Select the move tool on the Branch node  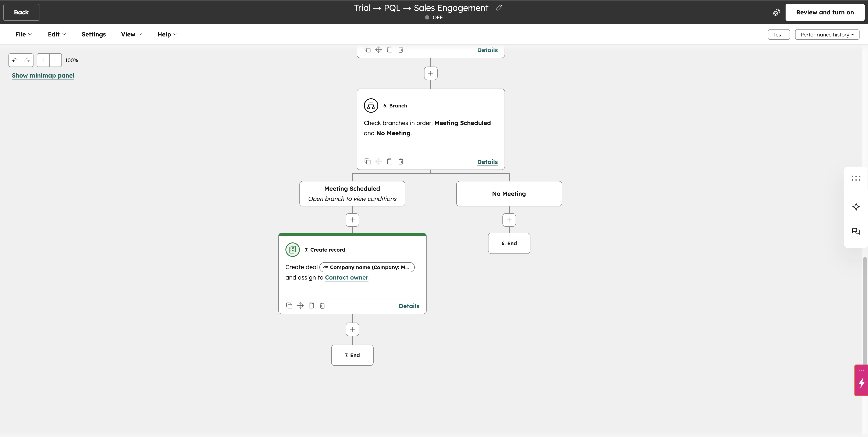pyautogui.click(x=378, y=161)
